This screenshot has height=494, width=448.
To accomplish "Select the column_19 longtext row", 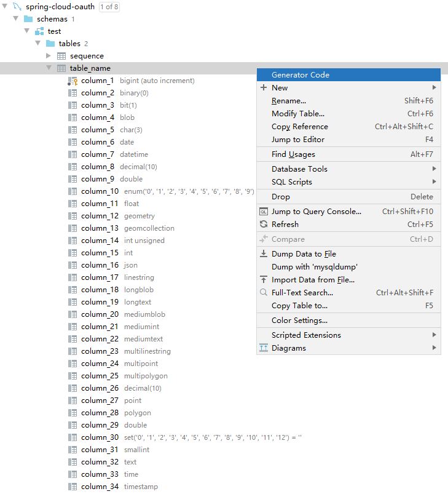I will pyautogui.click(x=110, y=302).
